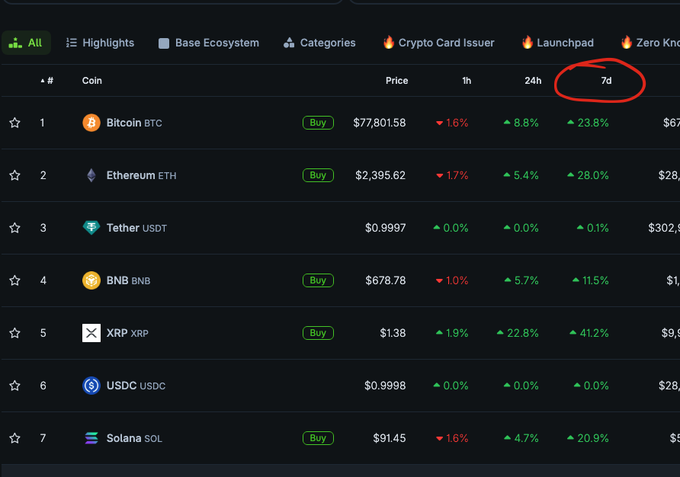Sort by the Price column header
The width and height of the screenshot is (680, 477).
[397, 81]
